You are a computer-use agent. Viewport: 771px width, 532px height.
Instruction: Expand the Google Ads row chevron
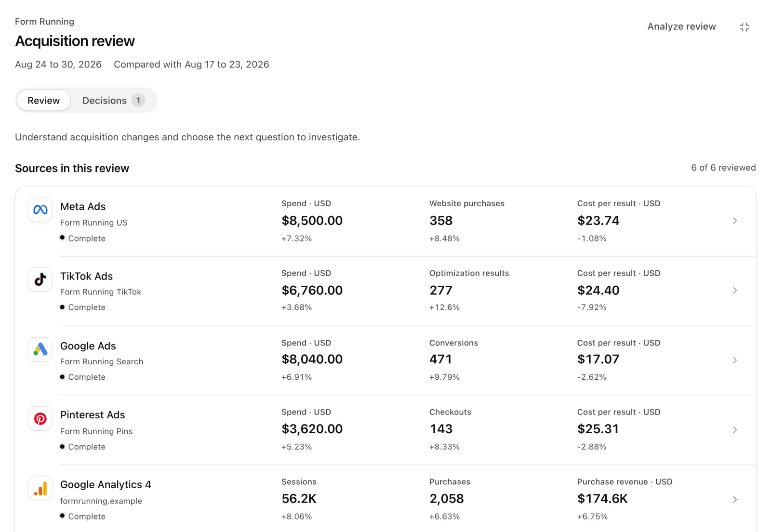[x=735, y=360]
